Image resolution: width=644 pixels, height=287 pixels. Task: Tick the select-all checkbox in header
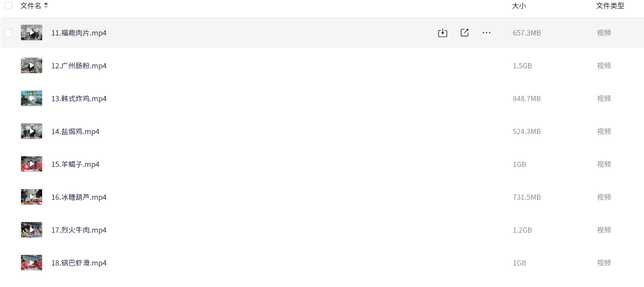(9, 6)
